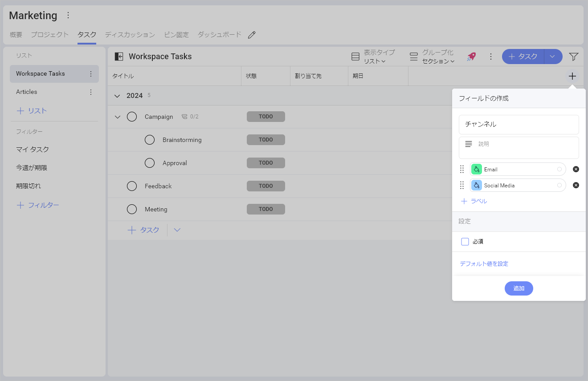
Task: Click デフォルト値を設定 link
Action: click(484, 264)
